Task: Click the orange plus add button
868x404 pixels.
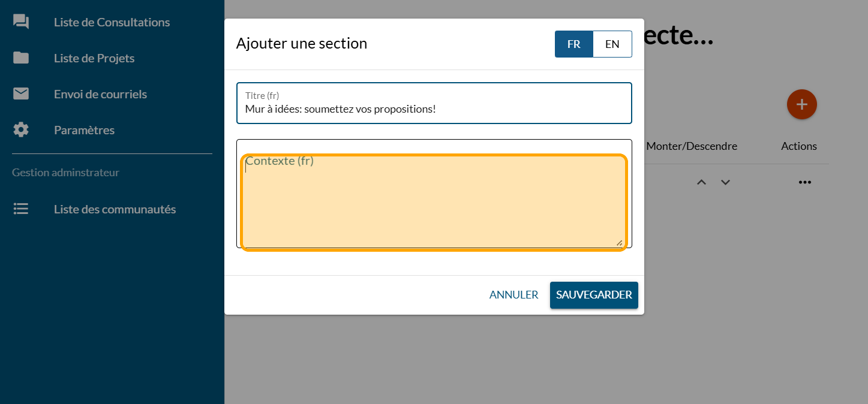Action: coord(801,104)
